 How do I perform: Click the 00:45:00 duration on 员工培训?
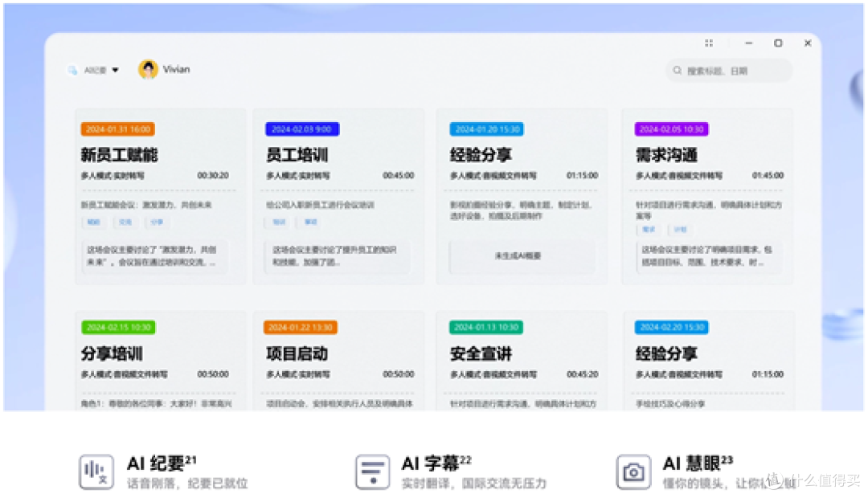[398, 175]
